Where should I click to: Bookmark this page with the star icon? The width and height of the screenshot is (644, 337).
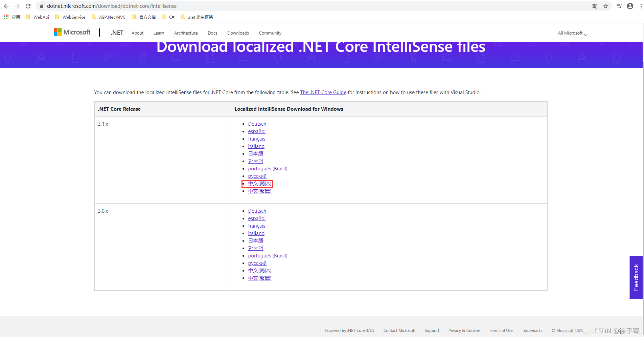pyautogui.click(x=606, y=6)
